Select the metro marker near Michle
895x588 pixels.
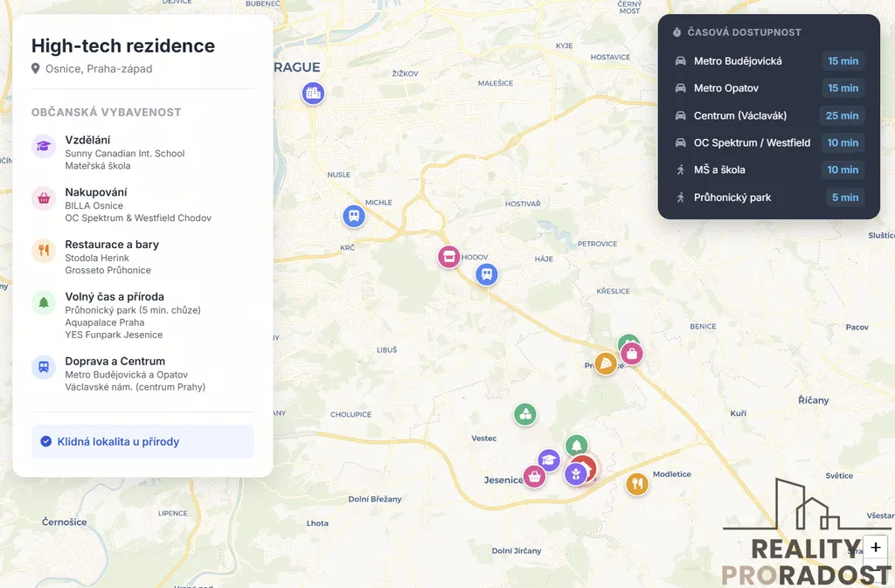(x=354, y=216)
